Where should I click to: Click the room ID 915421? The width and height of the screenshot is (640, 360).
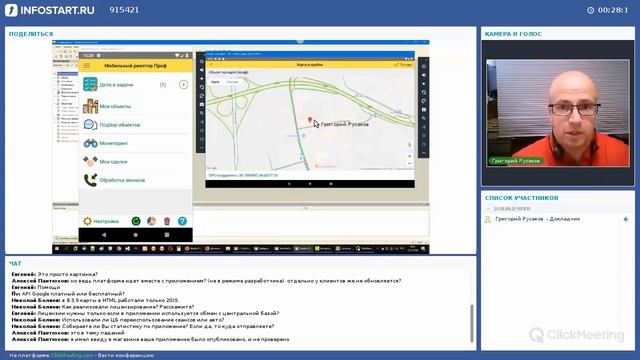pyautogui.click(x=124, y=10)
